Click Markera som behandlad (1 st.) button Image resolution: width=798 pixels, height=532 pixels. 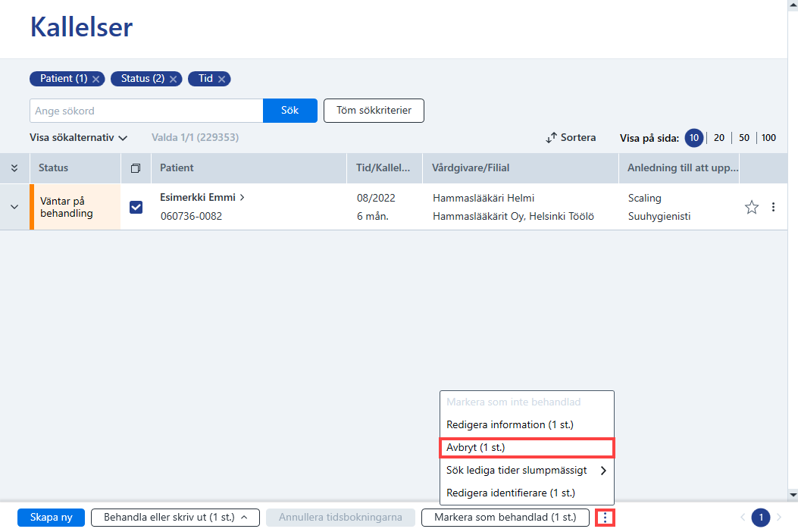[x=505, y=518]
